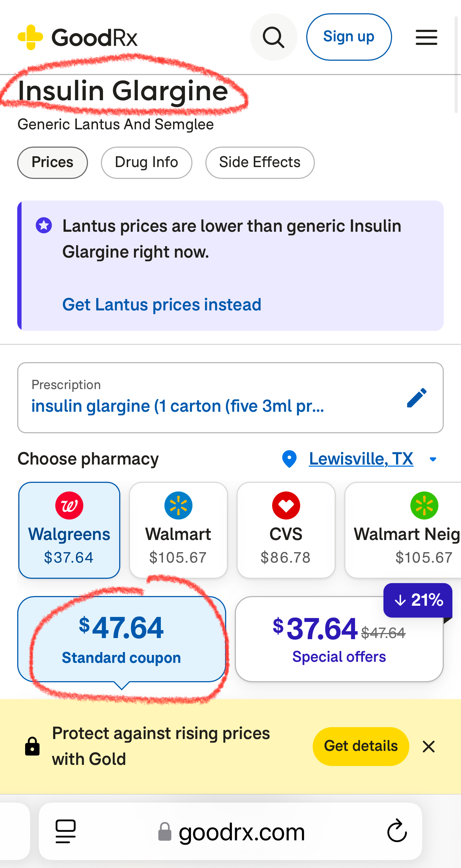Screen dimensions: 461x868
Task: Open browser page options icon
Action: 66,831
